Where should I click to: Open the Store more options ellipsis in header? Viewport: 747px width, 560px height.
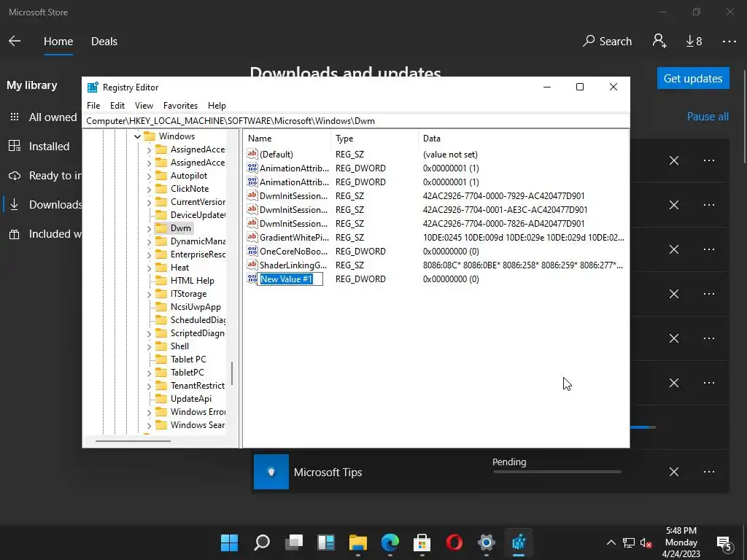[729, 42]
